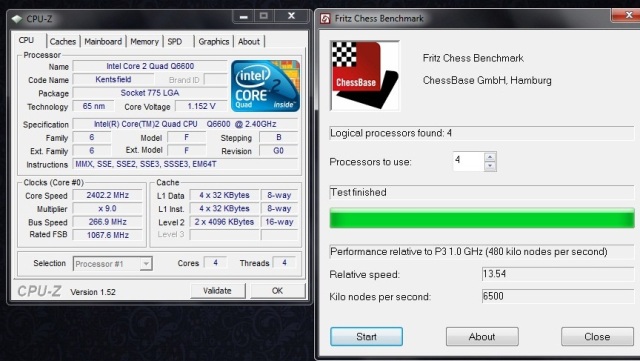The height and width of the screenshot is (361, 640).
Task: Open the SPD tab
Action: 176,42
